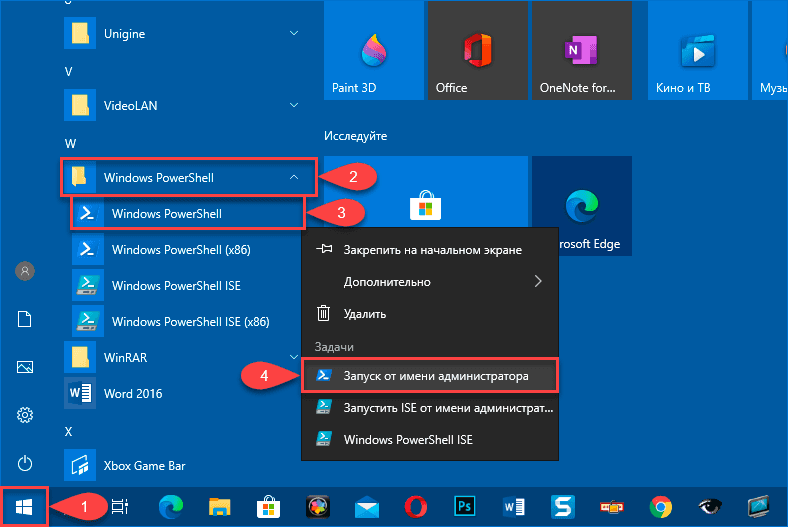Expand the VideoLAN folder chevron
This screenshot has width=788, height=527.
294,105
